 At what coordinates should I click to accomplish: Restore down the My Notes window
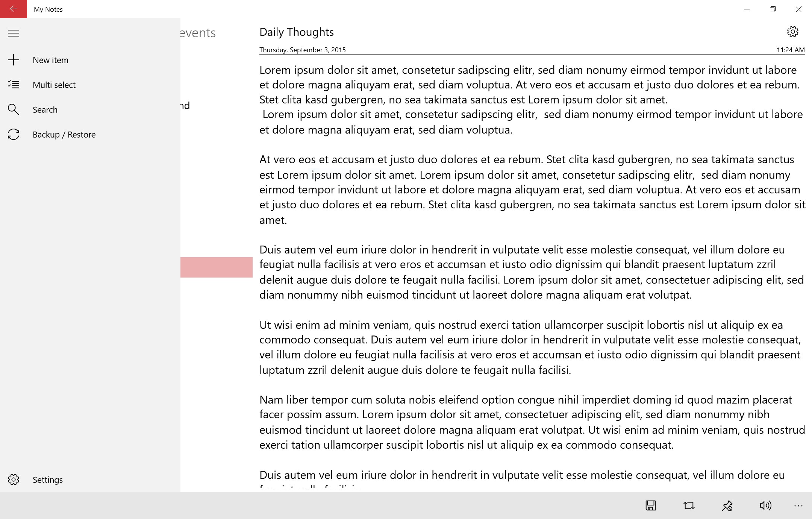[x=773, y=9]
